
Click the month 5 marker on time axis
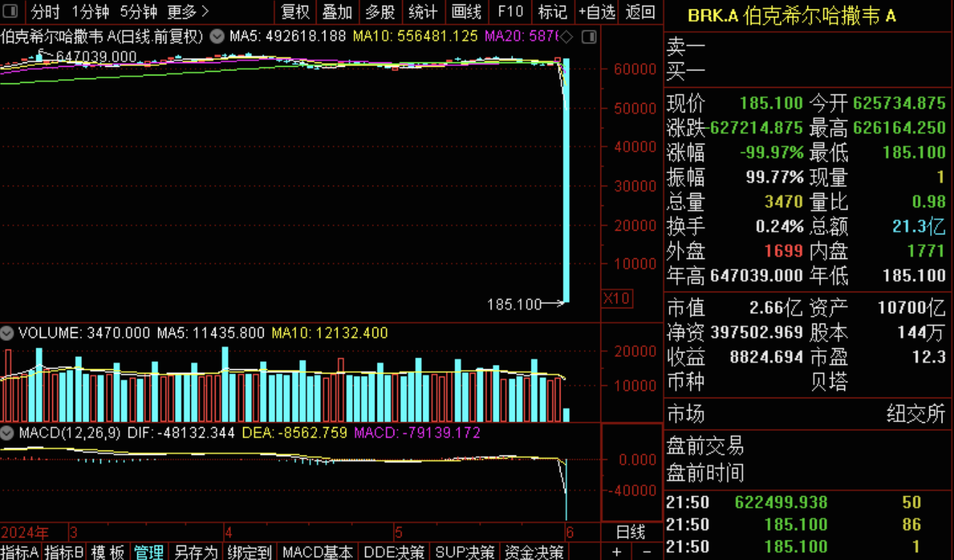coord(398,532)
